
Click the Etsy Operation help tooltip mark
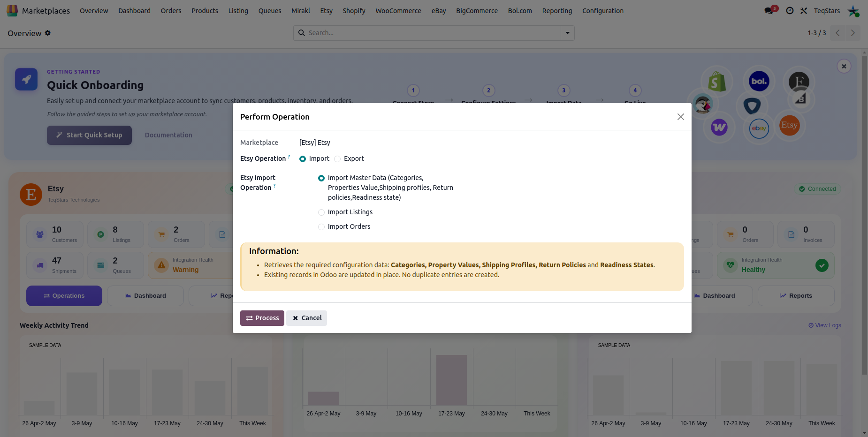pos(289,156)
